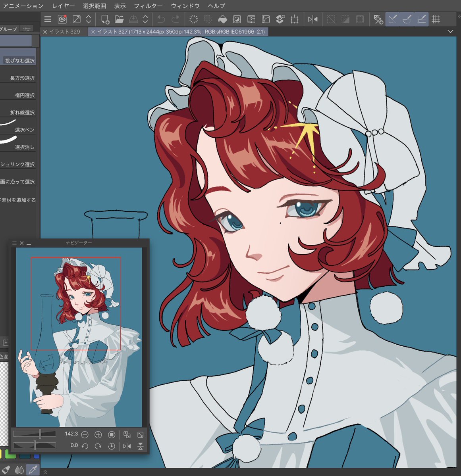The image size is (461, 476).
Task: Save the illustration with Save icon
Action: (133, 19)
